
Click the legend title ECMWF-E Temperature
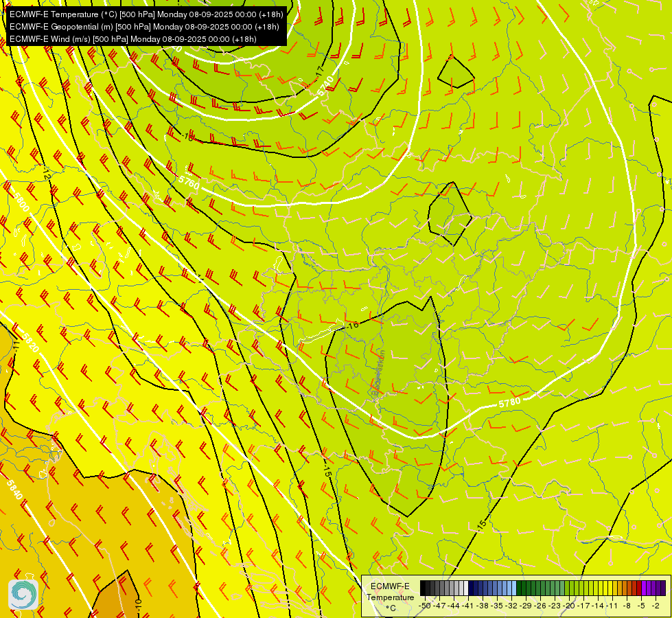point(390,592)
